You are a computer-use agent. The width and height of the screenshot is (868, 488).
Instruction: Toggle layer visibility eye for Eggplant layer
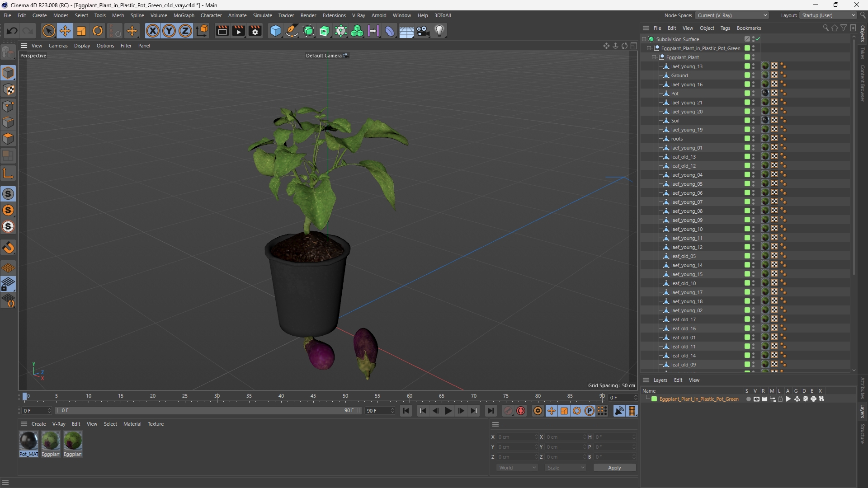(x=756, y=399)
